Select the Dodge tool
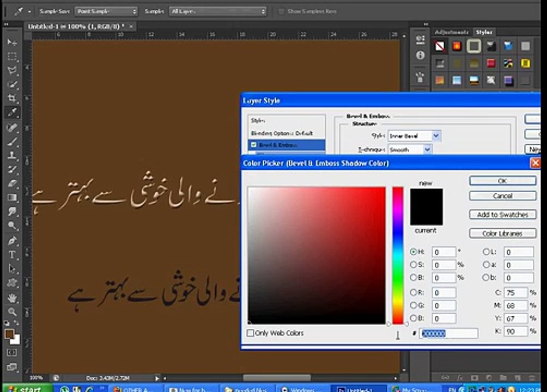Image resolution: width=547 pixels, height=392 pixels. 12,225
